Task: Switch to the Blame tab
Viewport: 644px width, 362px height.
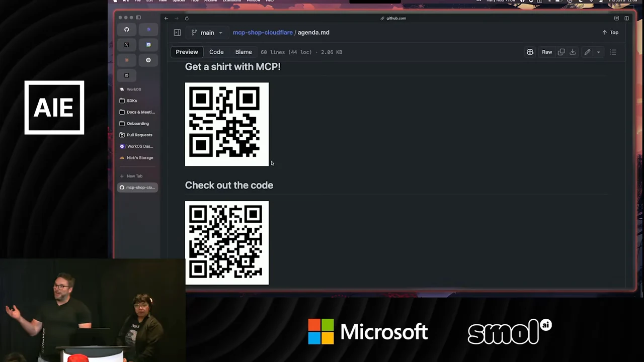Action: pos(244,52)
